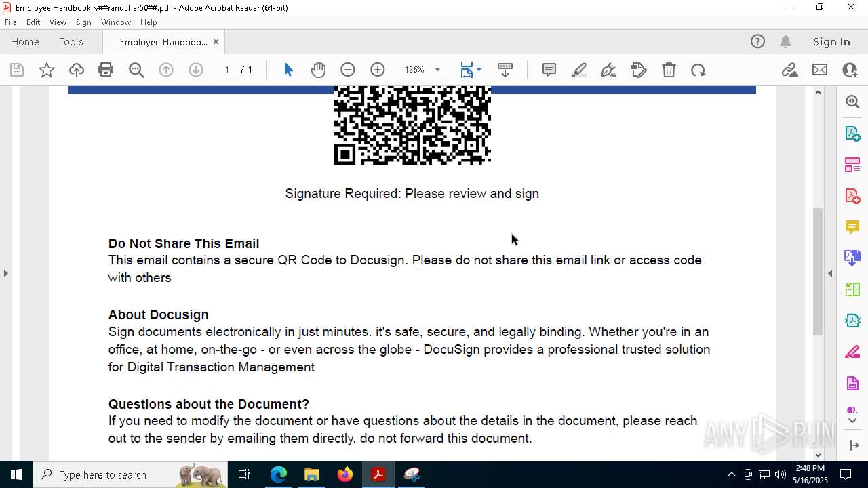Zoom out with the minus button
Image resolution: width=868 pixels, height=488 pixels.
[x=348, y=70]
